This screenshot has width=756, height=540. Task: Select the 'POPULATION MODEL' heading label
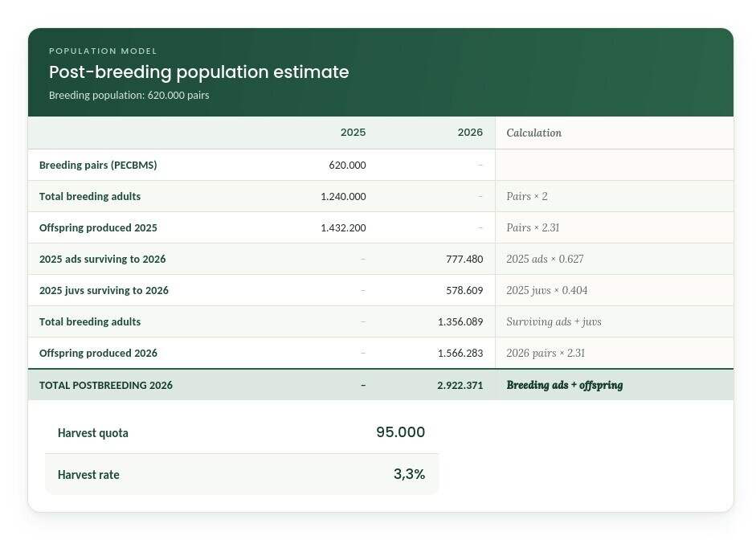(103, 51)
